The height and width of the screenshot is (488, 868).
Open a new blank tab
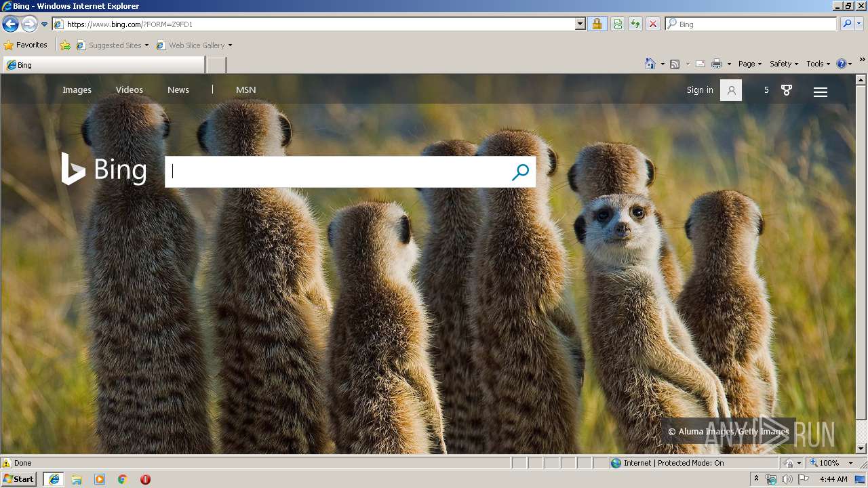(216, 65)
